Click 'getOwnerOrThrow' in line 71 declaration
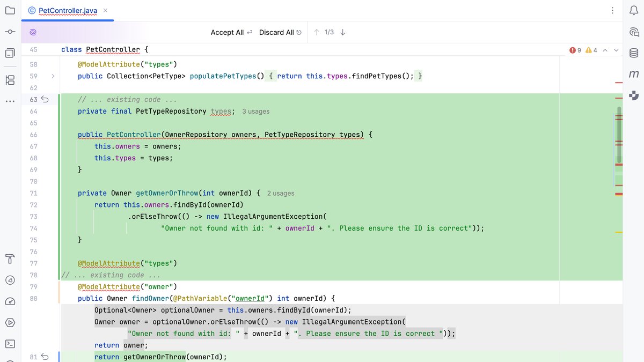This screenshot has height=362, width=644. point(166,193)
